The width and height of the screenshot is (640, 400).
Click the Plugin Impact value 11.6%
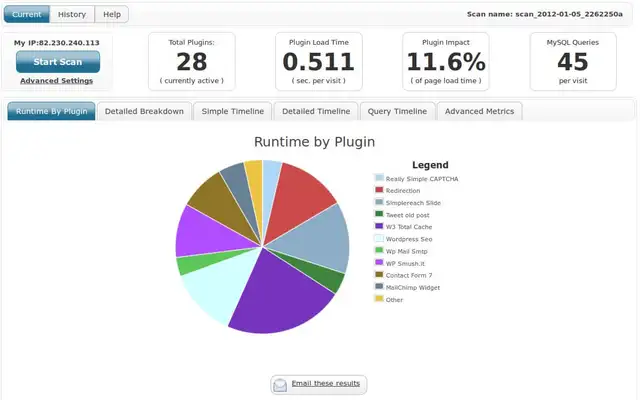point(446,62)
